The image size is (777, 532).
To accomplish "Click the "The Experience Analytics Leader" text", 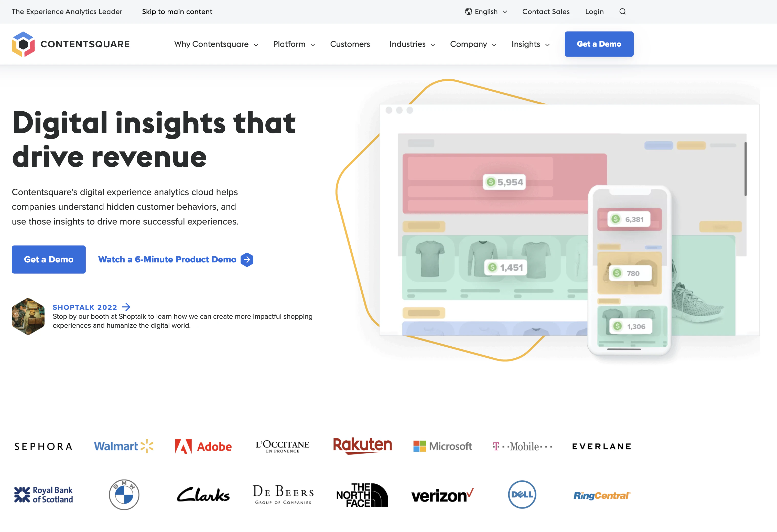I will click(x=67, y=12).
